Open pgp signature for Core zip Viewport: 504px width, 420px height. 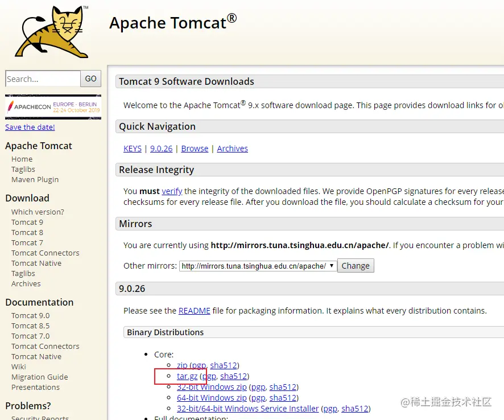point(199,366)
